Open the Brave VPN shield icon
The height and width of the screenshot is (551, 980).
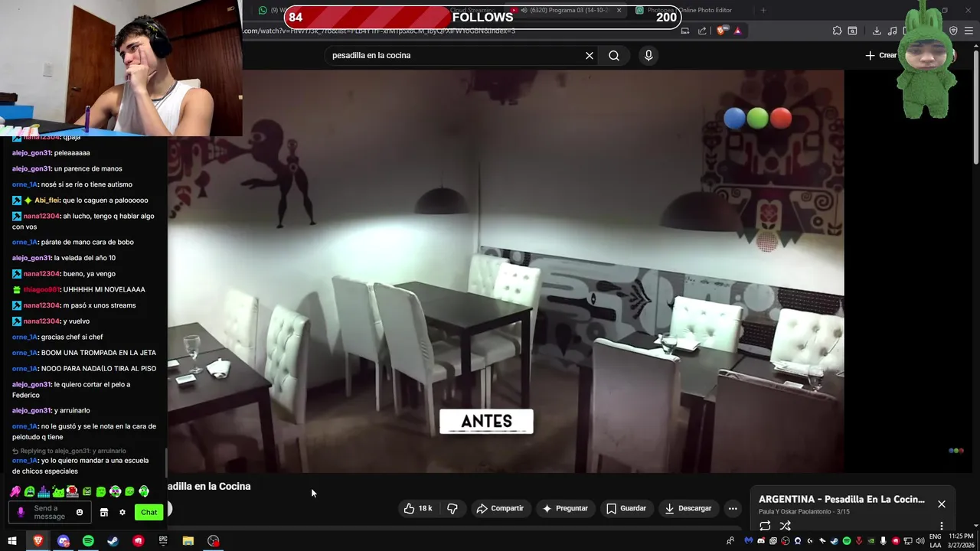(953, 31)
